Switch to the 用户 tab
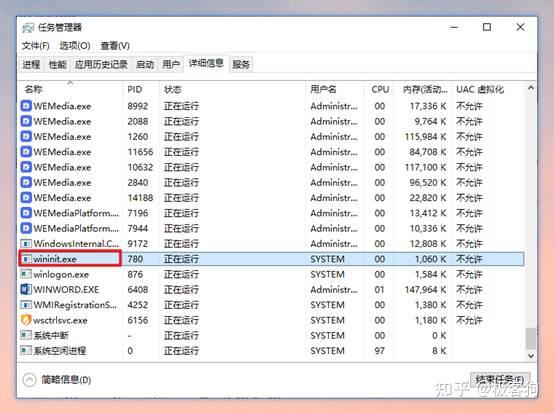Screen dimensions: 554x413 coord(171,64)
